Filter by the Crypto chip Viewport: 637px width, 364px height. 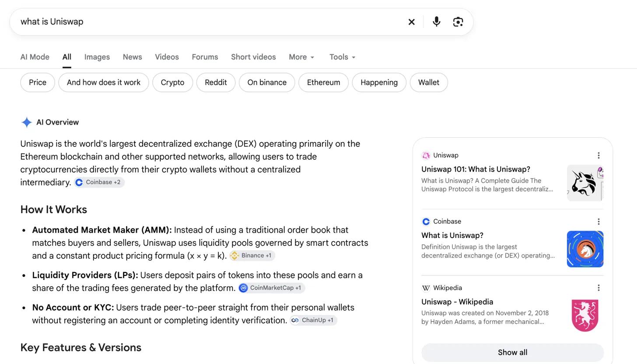(x=172, y=83)
